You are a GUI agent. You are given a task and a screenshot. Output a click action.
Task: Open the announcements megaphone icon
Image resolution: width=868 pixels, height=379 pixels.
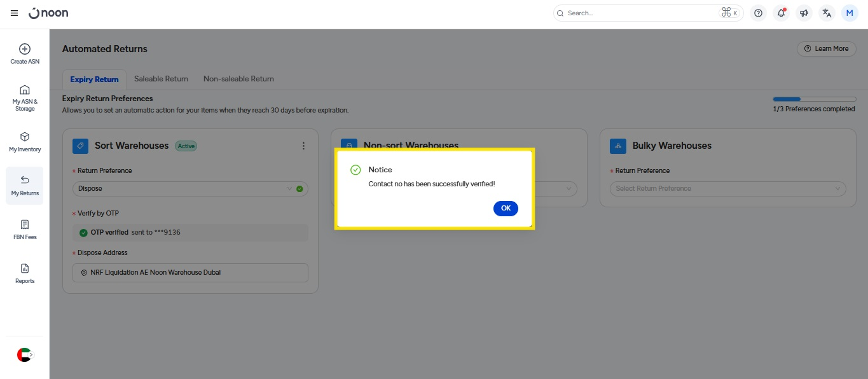pyautogui.click(x=804, y=13)
